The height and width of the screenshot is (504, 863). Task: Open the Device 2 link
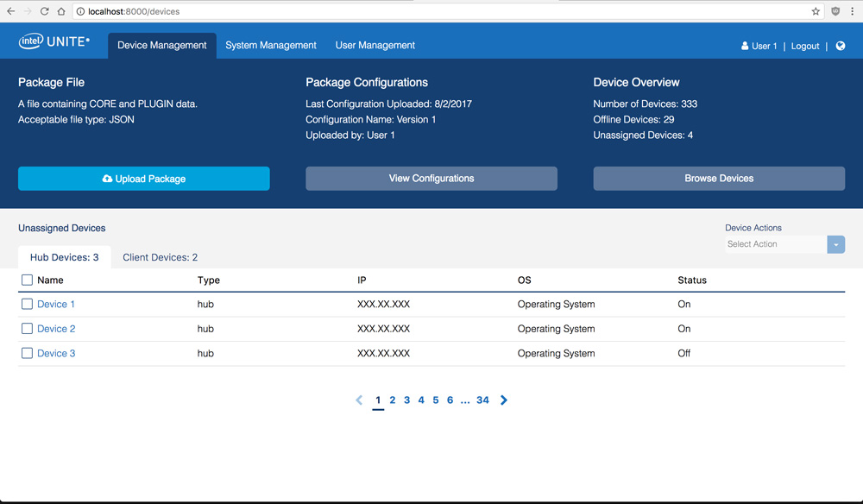tap(56, 329)
